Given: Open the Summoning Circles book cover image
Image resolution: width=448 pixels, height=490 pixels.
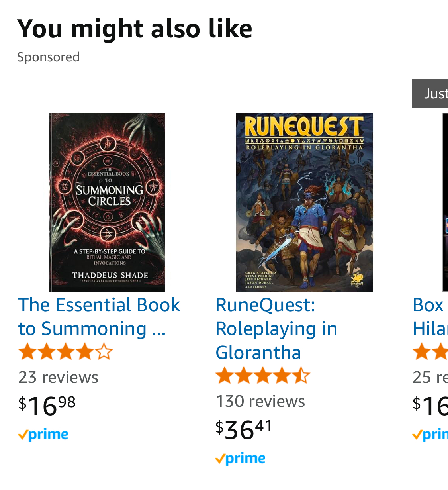Looking at the screenshot, I should pyautogui.click(x=107, y=202).
